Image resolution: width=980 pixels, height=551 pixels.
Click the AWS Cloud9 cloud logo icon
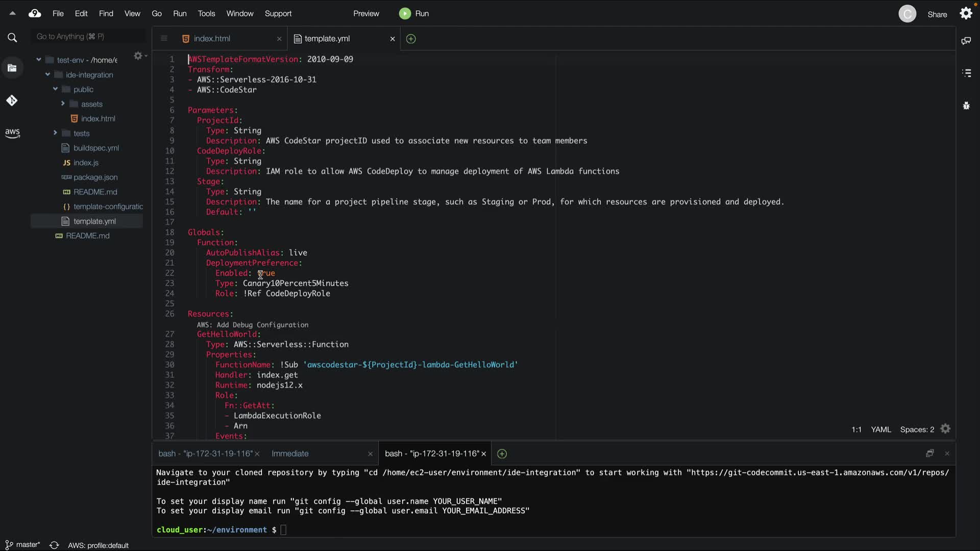35,13
